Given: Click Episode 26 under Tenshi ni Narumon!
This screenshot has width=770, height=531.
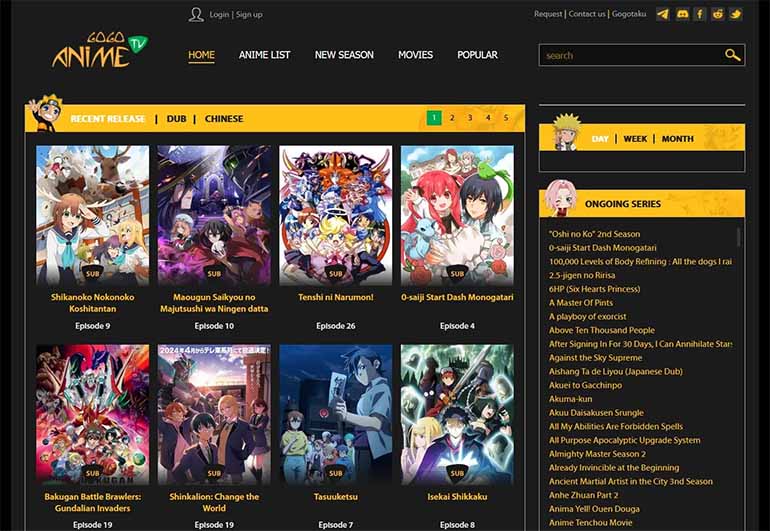Looking at the screenshot, I should (336, 326).
